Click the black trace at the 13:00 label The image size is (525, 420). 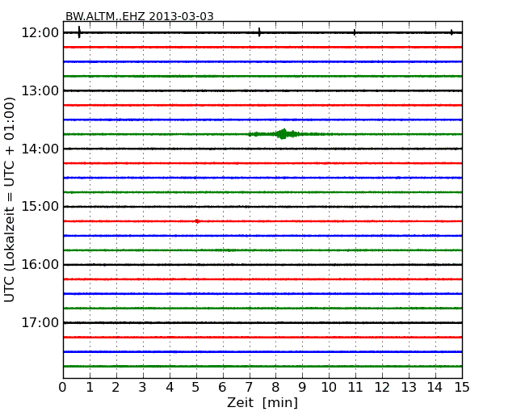[262, 90]
